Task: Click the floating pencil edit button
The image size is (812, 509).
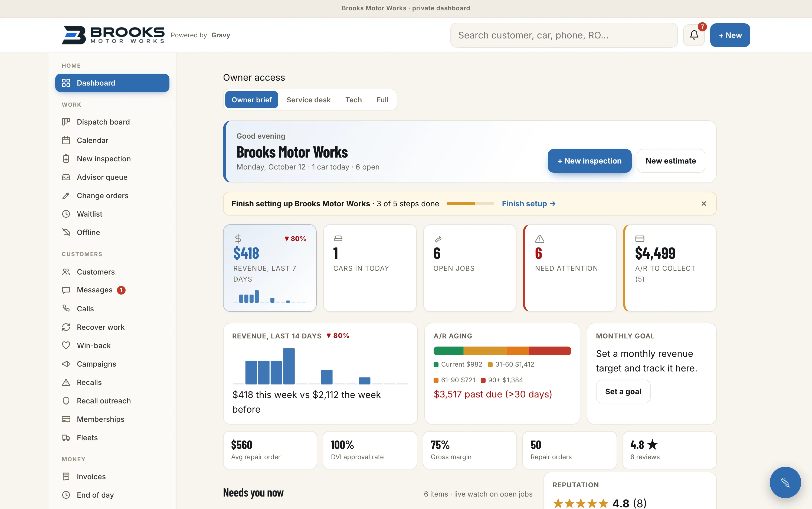Action: point(785,482)
